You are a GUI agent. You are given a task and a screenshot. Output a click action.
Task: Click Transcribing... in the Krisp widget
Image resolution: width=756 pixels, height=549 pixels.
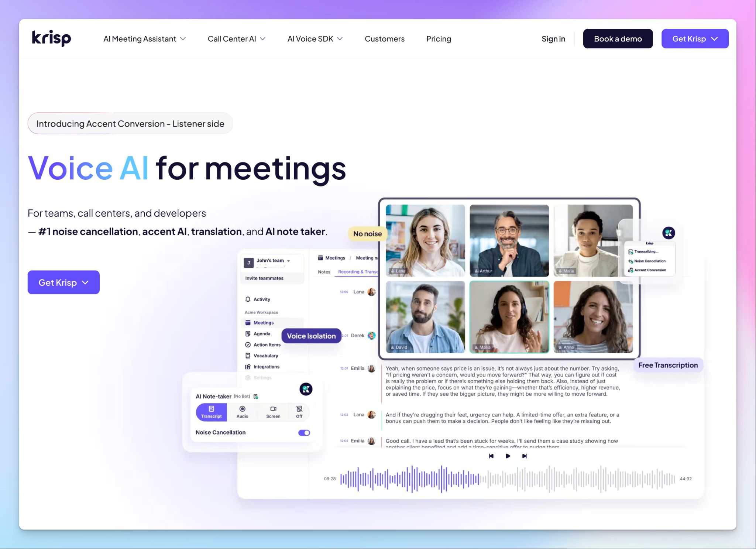[643, 252]
